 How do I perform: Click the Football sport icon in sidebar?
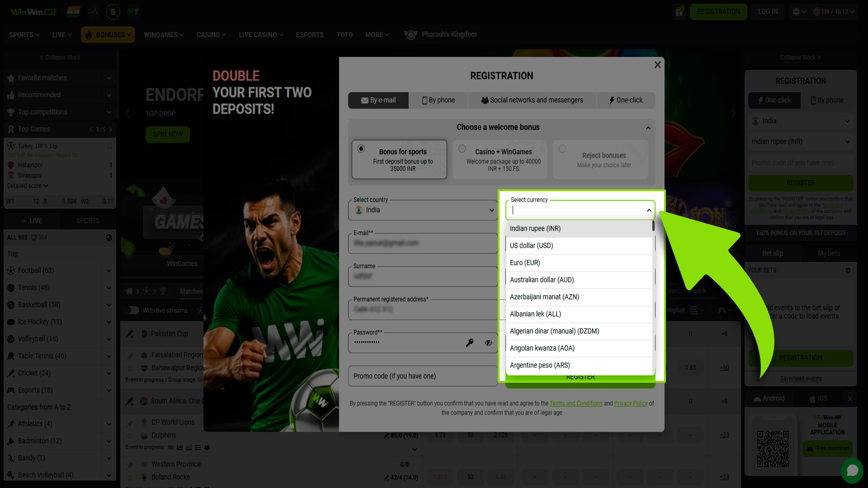[11, 271]
